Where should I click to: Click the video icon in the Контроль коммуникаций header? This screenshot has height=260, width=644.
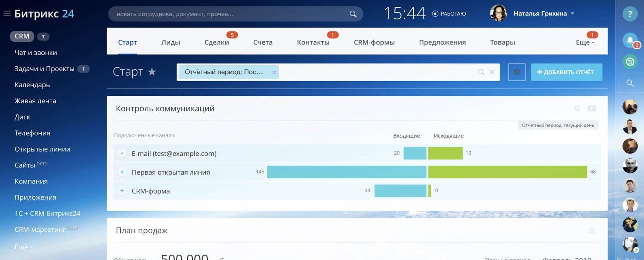pos(592,108)
